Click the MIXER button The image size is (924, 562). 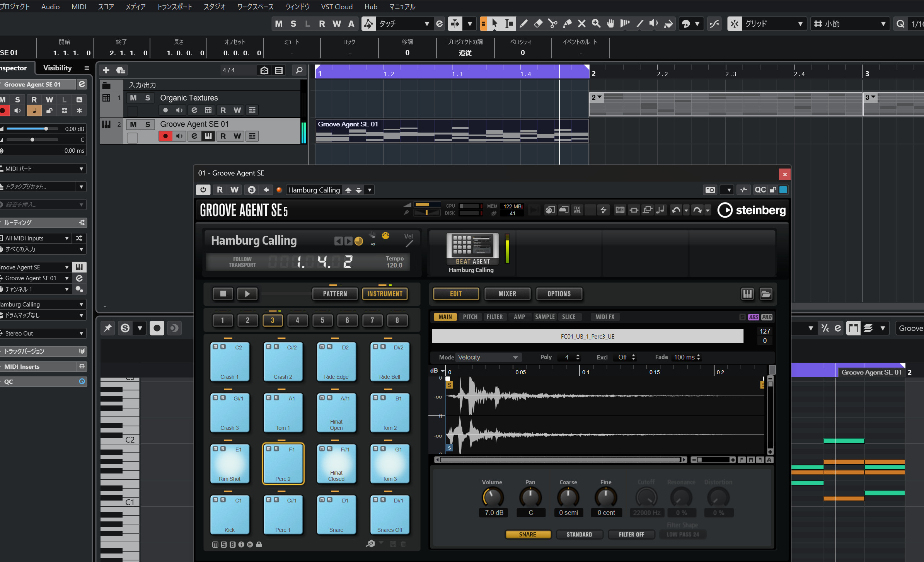pyautogui.click(x=507, y=294)
